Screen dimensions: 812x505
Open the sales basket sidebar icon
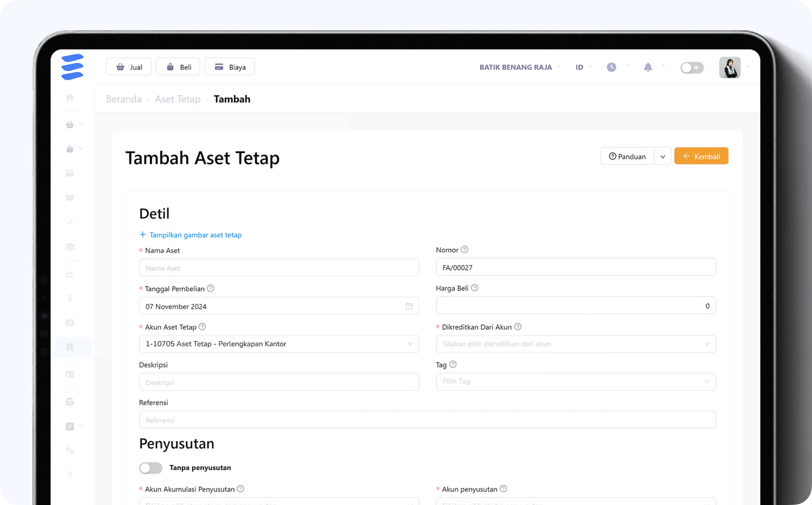[x=70, y=125]
